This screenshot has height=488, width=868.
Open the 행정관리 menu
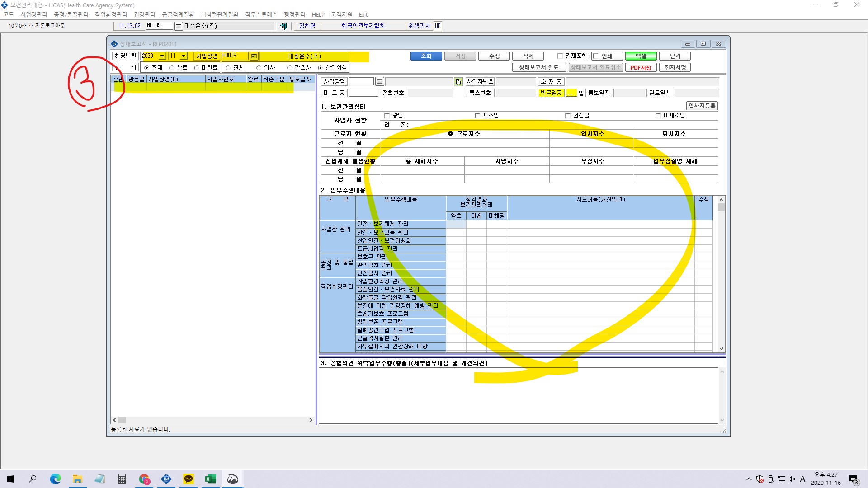click(x=294, y=14)
